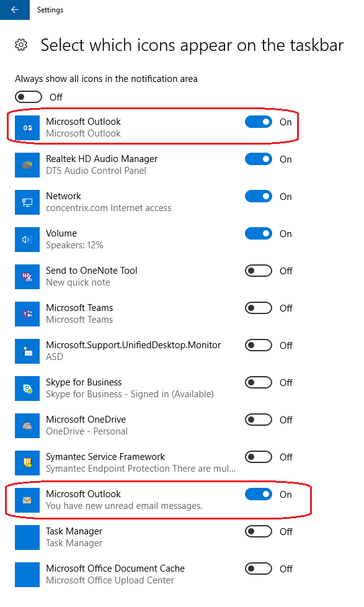Click the Microsoft Teams icon
The height and width of the screenshot is (607, 364).
click(x=27, y=314)
